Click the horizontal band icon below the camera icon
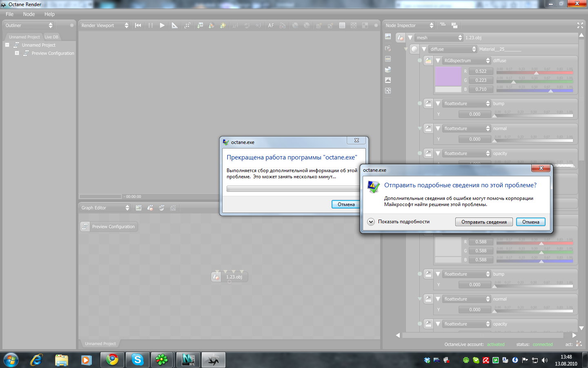 388,59
